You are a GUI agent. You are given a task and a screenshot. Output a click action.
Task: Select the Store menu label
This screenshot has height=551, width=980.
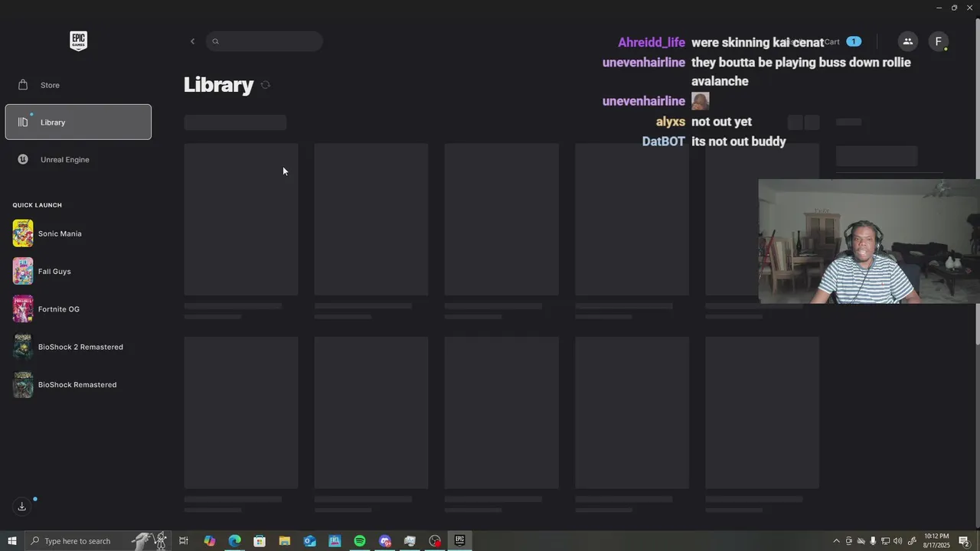pyautogui.click(x=50, y=85)
